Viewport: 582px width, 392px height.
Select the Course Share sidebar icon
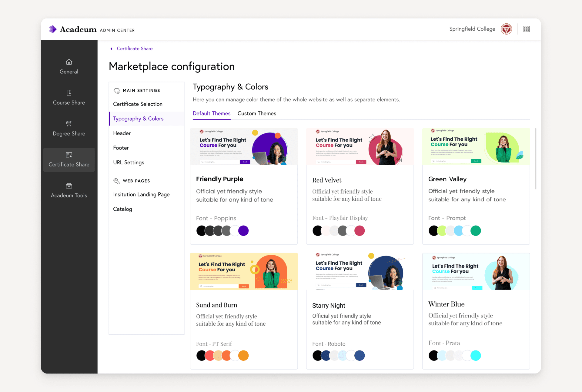69,93
